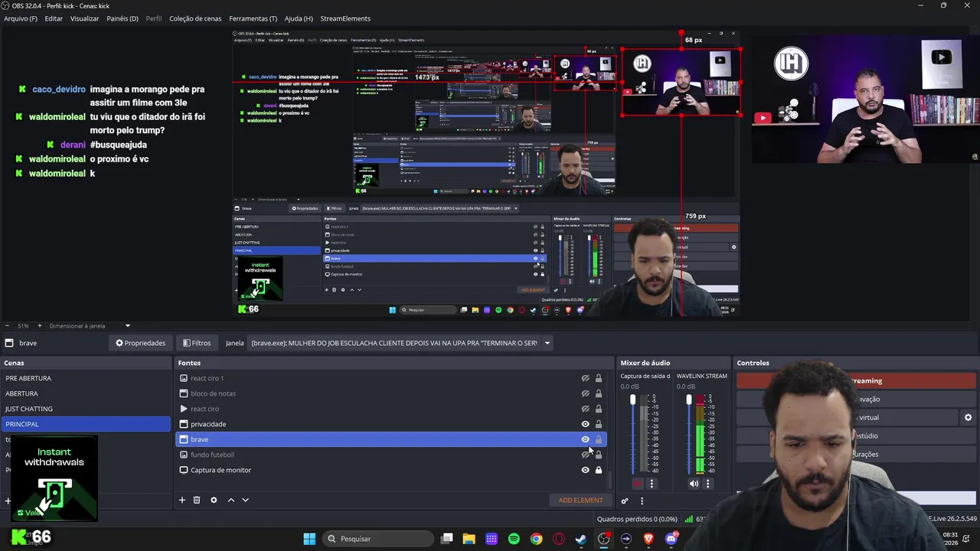Click the OBS icon in the taskbar
The height and width of the screenshot is (551, 980).
(x=604, y=539)
